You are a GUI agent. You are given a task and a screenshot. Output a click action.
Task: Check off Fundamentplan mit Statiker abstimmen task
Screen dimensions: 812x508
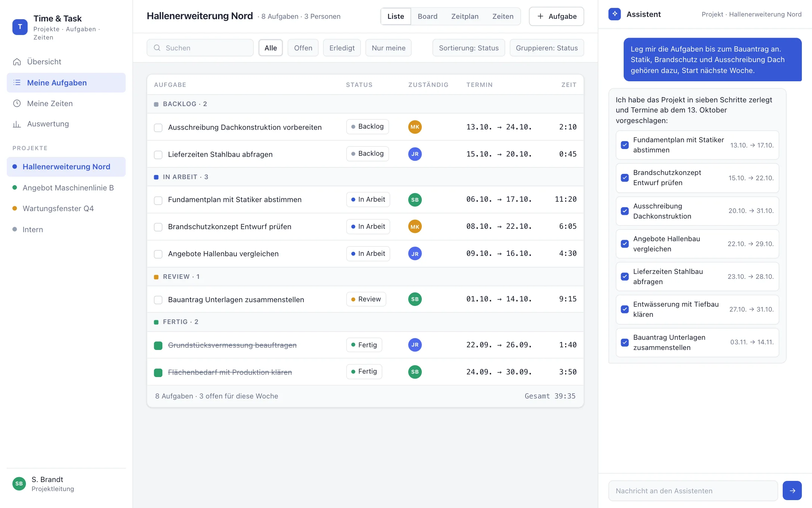[x=158, y=200]
